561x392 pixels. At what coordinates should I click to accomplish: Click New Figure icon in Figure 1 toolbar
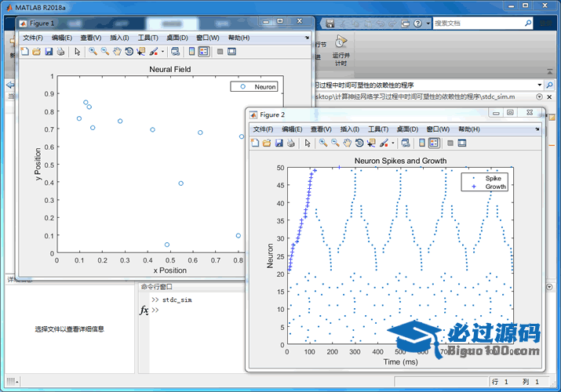click(x=25, y=52)
